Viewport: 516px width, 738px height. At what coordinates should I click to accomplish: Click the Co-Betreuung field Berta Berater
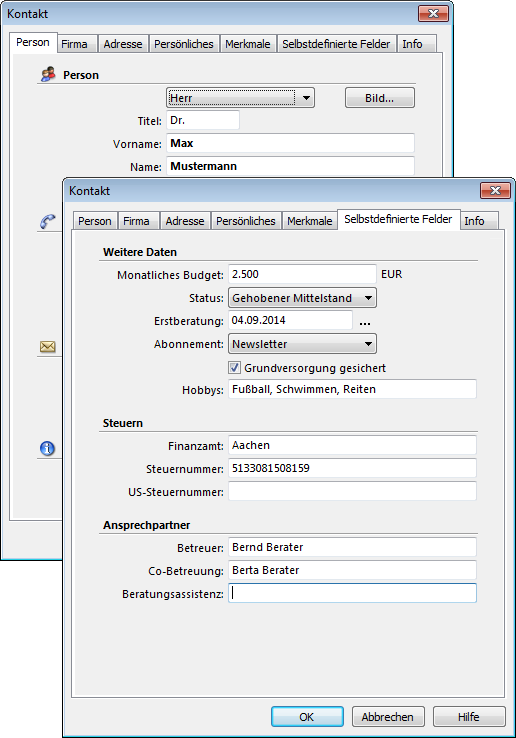(x=352, y=570)
